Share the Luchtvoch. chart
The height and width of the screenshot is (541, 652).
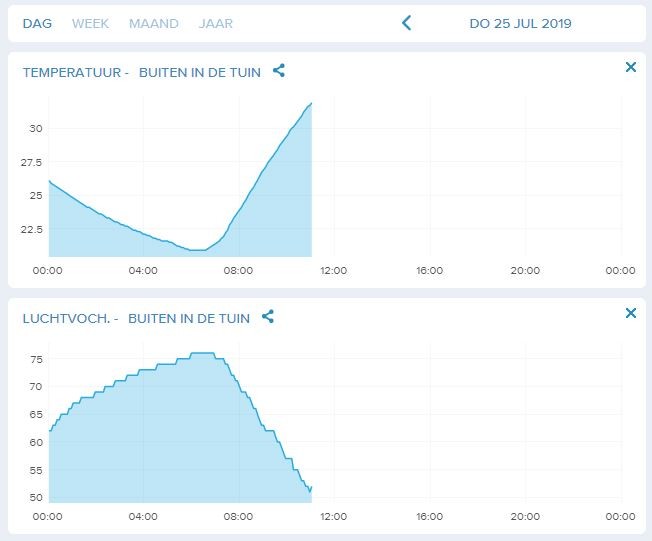268,316
